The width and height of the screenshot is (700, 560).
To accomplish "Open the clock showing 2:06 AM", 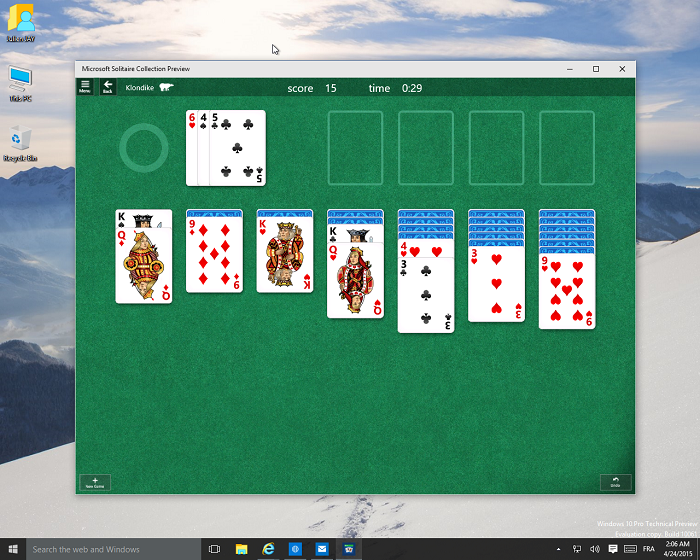I will 678,549.
